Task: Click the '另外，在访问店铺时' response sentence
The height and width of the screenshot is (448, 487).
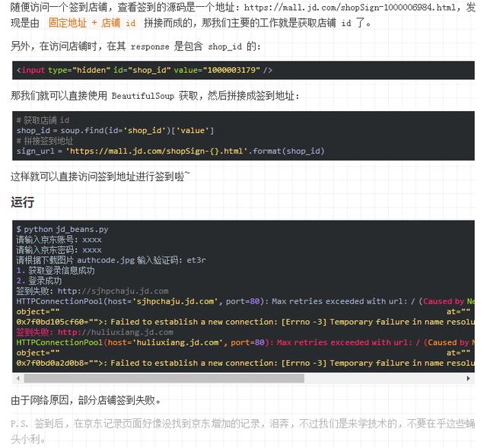Action: (x=135, y=46)
